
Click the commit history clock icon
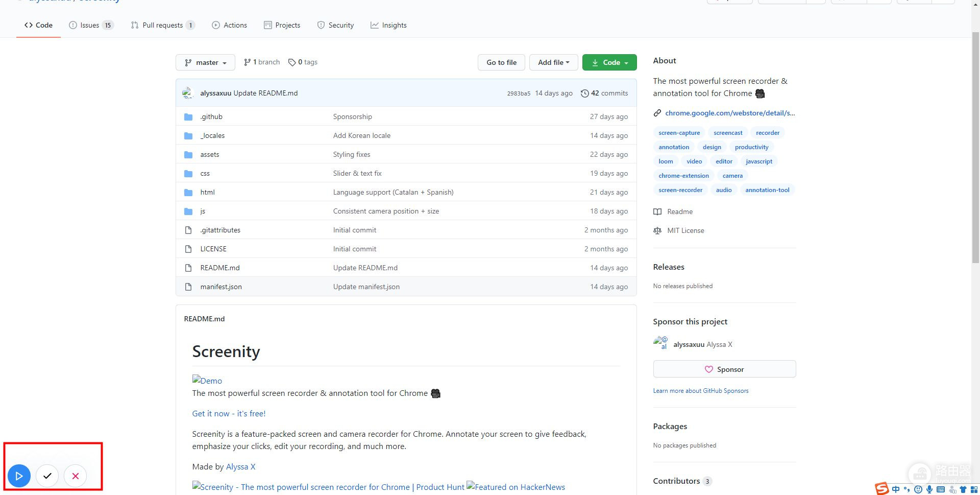[x=584, y=93]
